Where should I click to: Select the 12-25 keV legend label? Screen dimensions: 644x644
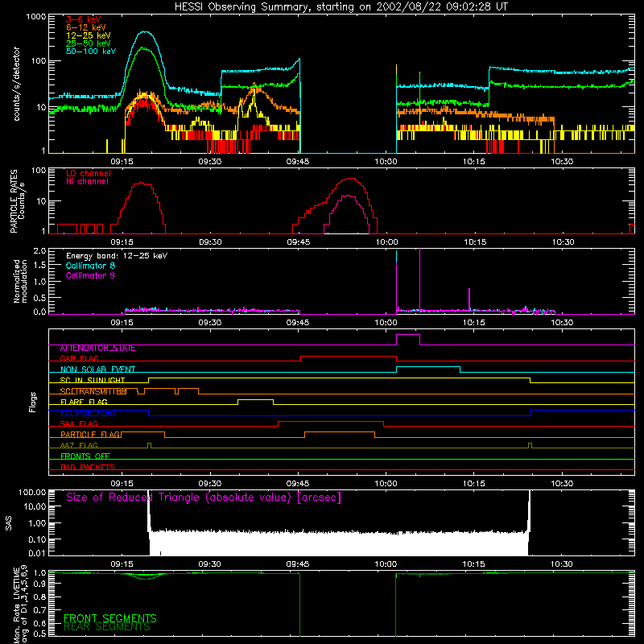(x=89, y=35)
